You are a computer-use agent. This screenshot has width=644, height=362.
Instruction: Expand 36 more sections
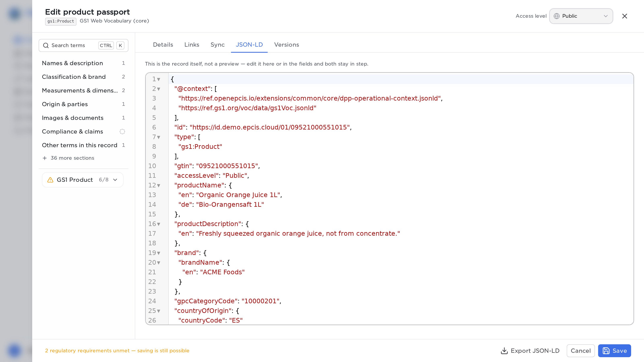point(68,158)
